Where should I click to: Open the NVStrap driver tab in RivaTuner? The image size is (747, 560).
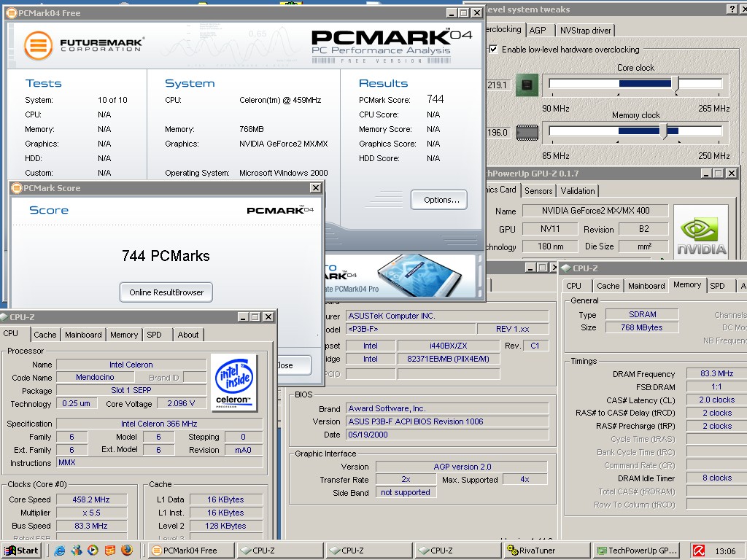pos(586,30)
